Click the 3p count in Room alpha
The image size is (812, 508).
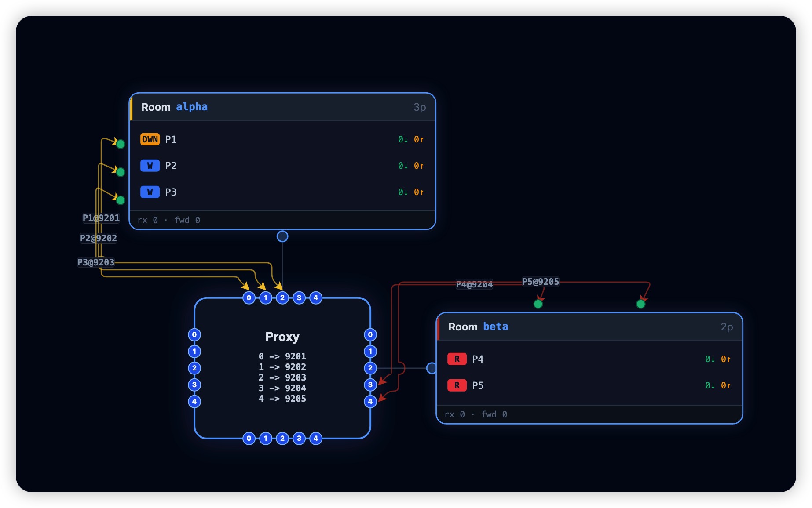pos(420,107)
